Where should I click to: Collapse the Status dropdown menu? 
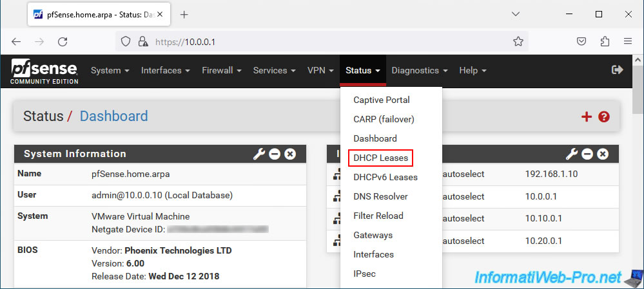[x=363, y=71]
